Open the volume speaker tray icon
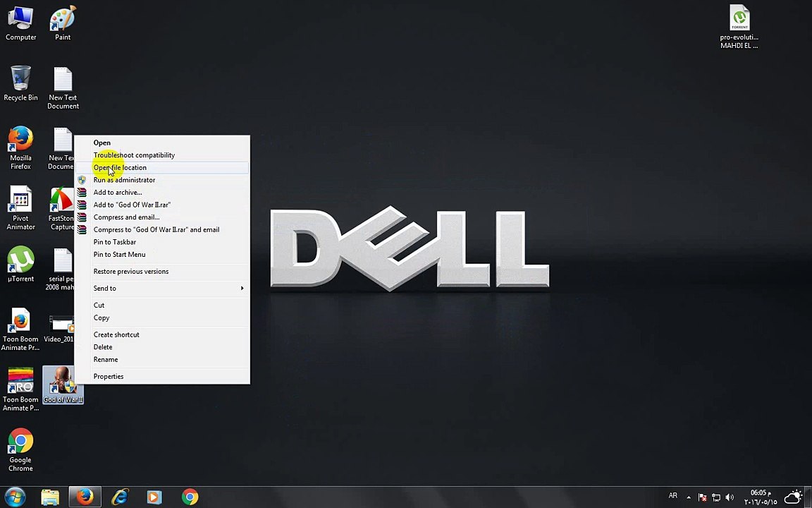 click(x=730, y=497)
